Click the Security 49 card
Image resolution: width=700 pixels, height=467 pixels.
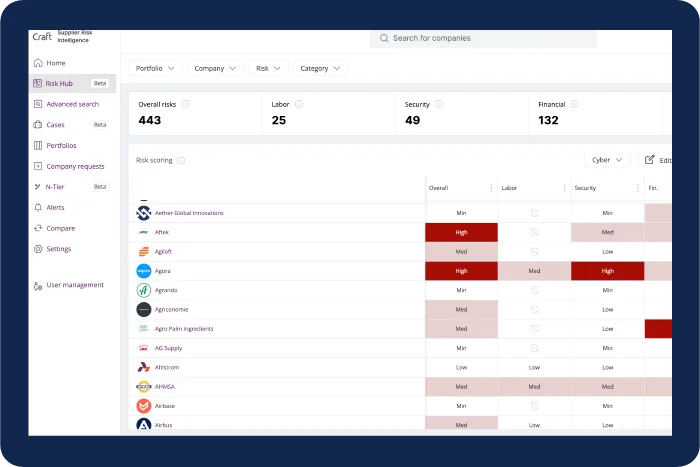462,113
